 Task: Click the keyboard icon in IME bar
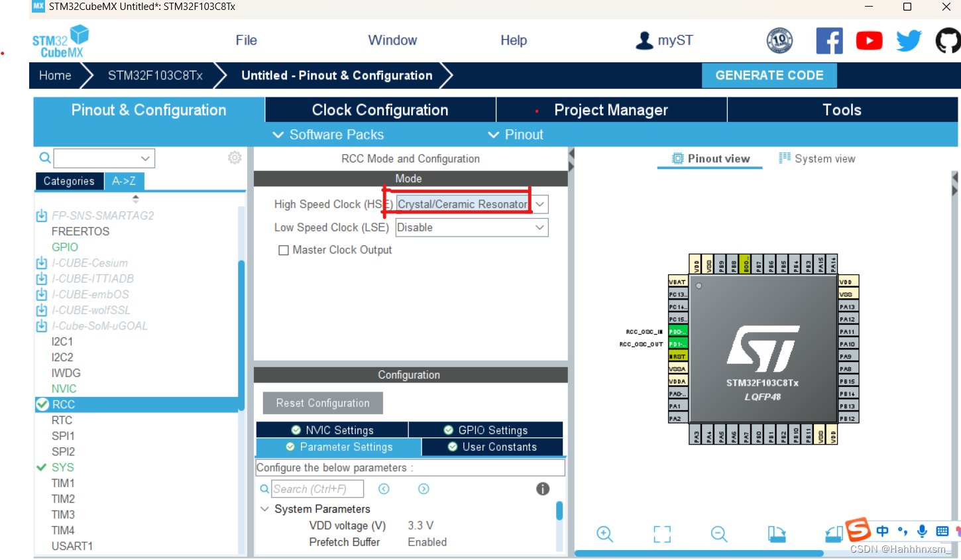click(942, 531)
